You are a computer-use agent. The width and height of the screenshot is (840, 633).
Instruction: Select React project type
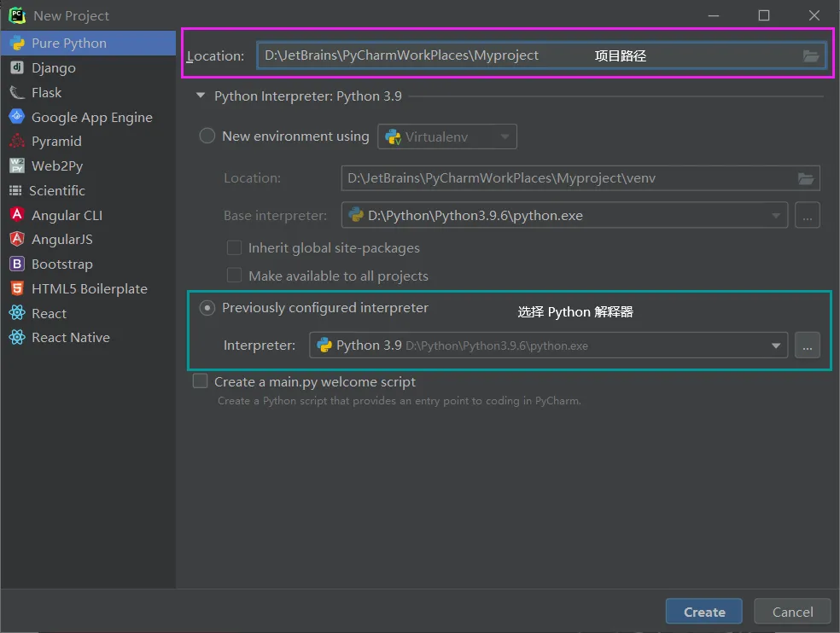tap(88, 313)
